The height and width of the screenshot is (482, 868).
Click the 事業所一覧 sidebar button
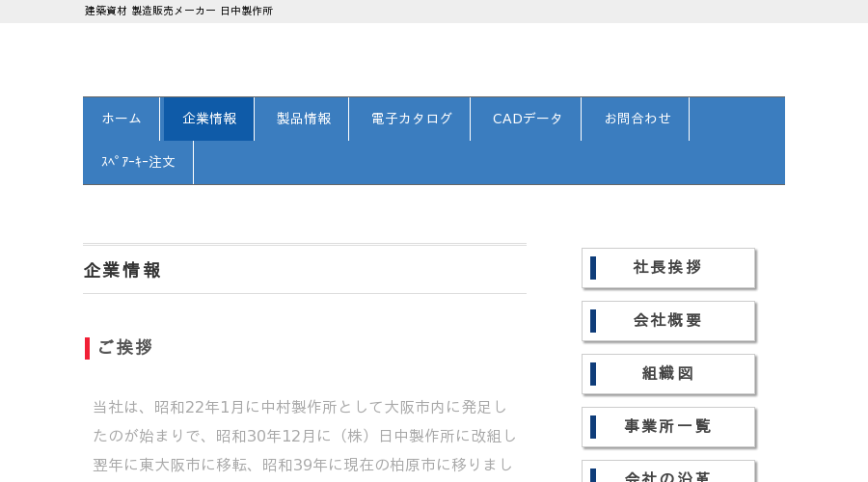point(668,427)
